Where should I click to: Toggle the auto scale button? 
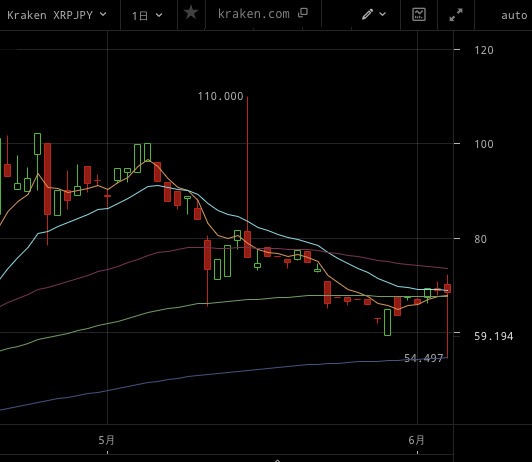click(514, 15)
